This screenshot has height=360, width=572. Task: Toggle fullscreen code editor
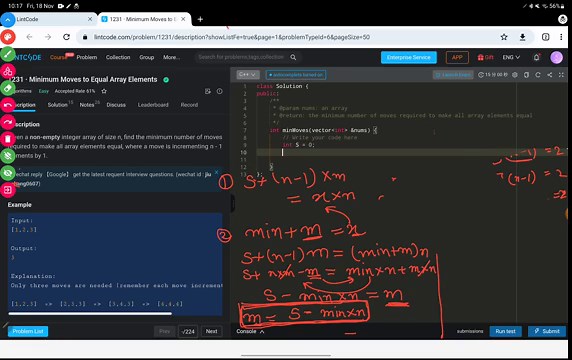pos(561,75)
